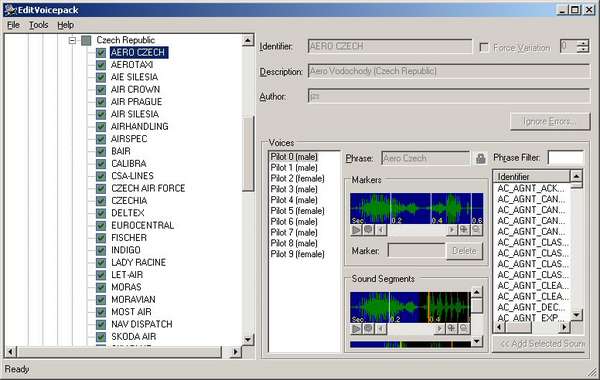Decrease the Force Variation spinner value
600x380 pixels.
point(582,49)
